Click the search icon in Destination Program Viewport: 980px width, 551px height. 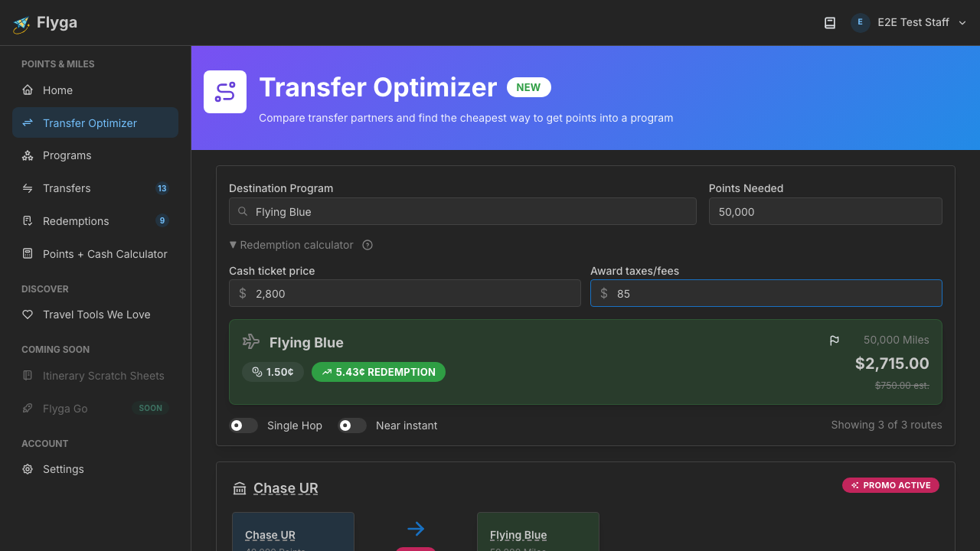(x=243, y=212)
